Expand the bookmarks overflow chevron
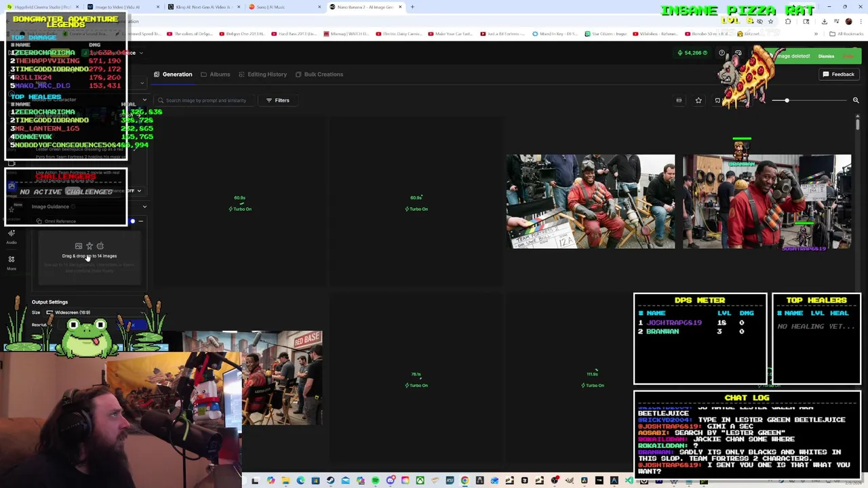This screenshot has height=488, width=868. (x=816, y=34)
